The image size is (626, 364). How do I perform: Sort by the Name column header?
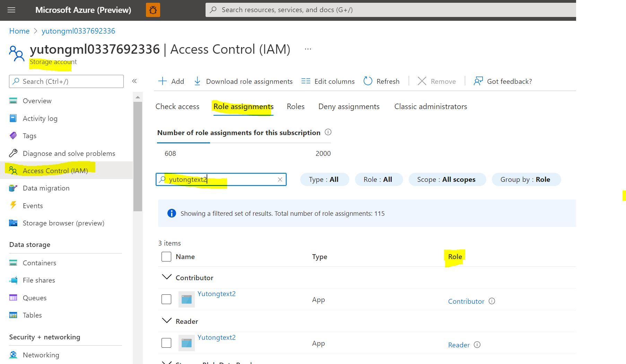[185, 257]
